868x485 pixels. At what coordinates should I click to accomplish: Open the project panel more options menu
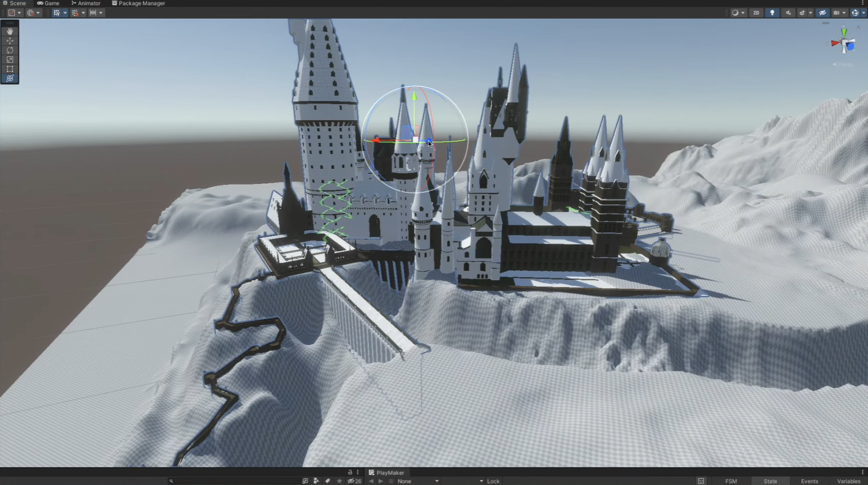pyautogui.click(x=358, y=473)
